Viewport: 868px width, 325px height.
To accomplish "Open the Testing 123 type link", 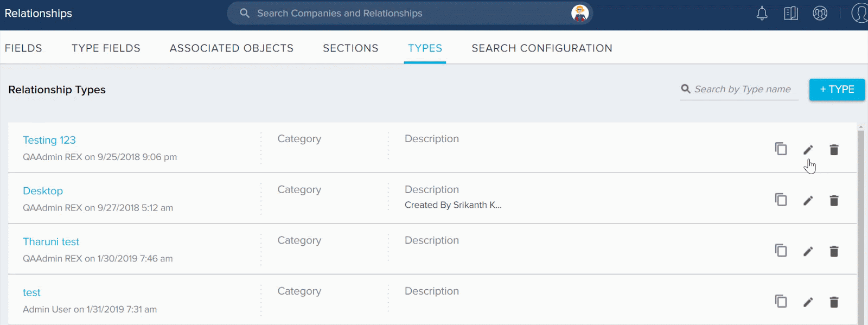I will [x=49, y=140].
